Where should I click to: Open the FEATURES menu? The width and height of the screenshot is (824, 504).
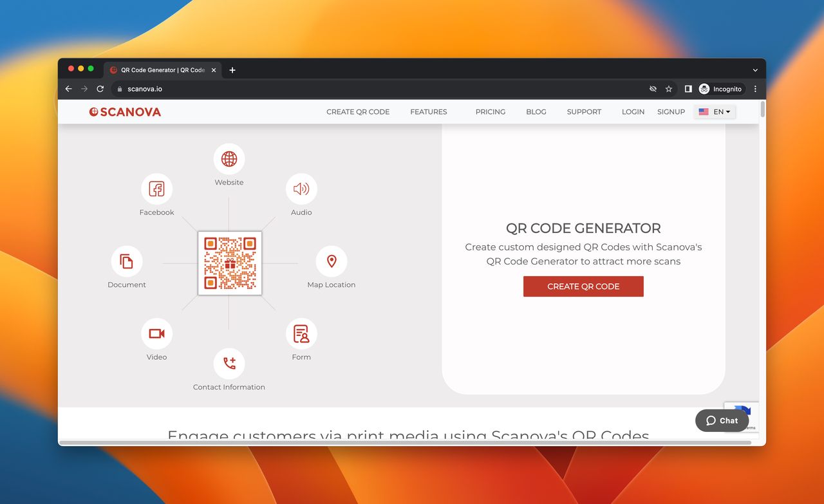(x=429, y=112)
